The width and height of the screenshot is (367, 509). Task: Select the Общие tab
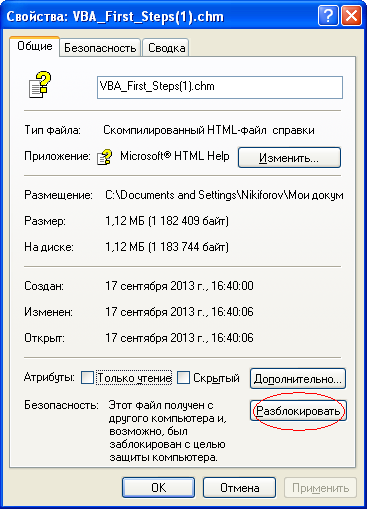35,46
